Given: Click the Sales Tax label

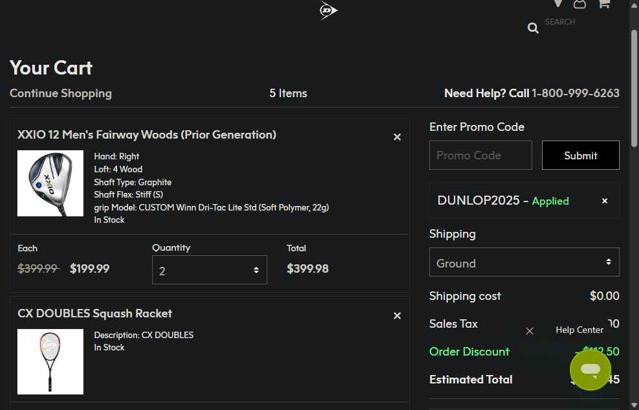Looking at the screenshot, I should 453,324.
